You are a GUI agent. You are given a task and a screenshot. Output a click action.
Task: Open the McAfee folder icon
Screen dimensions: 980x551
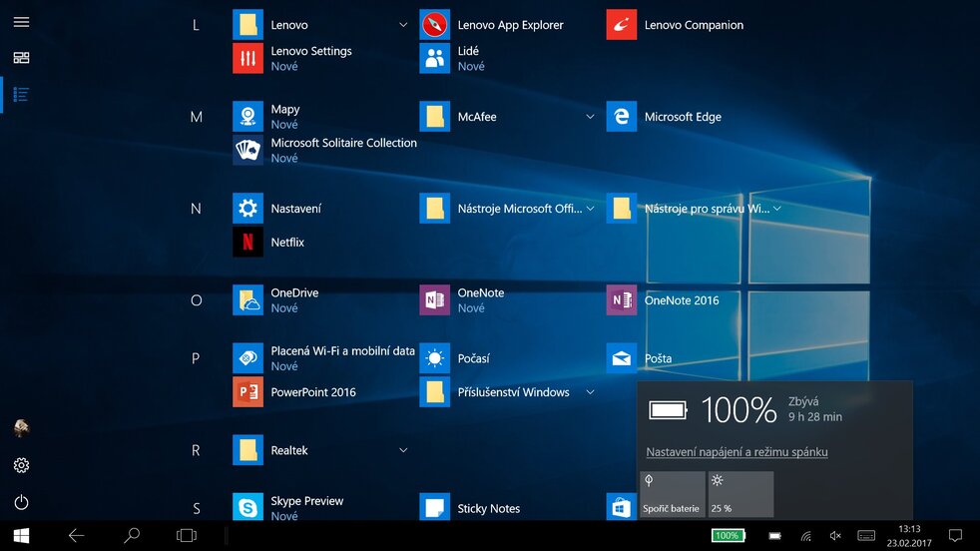point(434,117)
